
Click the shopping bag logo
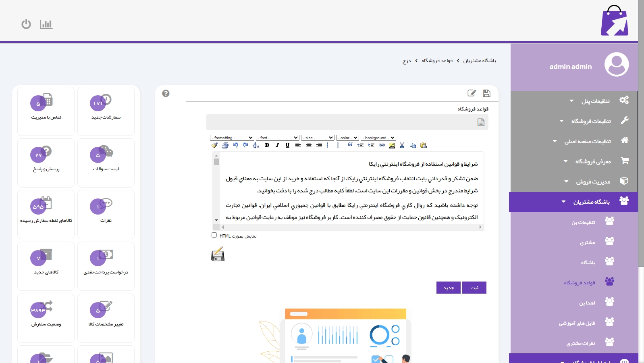coord(615,21)
